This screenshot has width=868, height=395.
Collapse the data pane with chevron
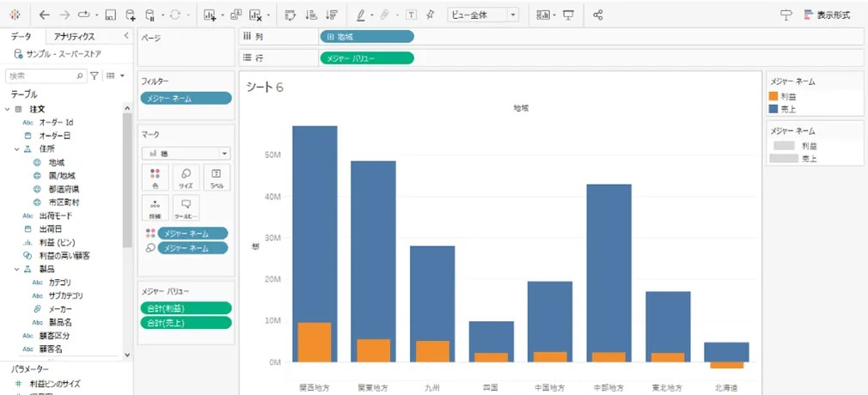click(x=126, y=36)
